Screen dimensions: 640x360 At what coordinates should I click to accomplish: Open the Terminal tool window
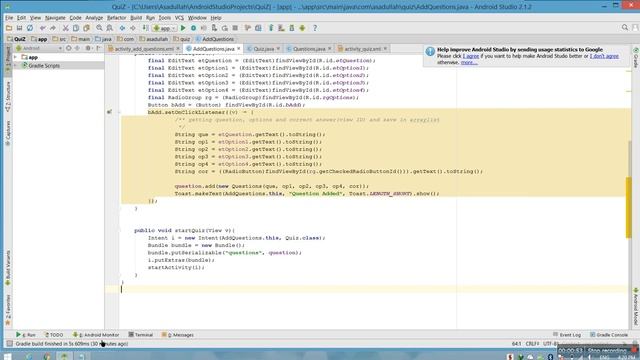(x=141, y=335)
